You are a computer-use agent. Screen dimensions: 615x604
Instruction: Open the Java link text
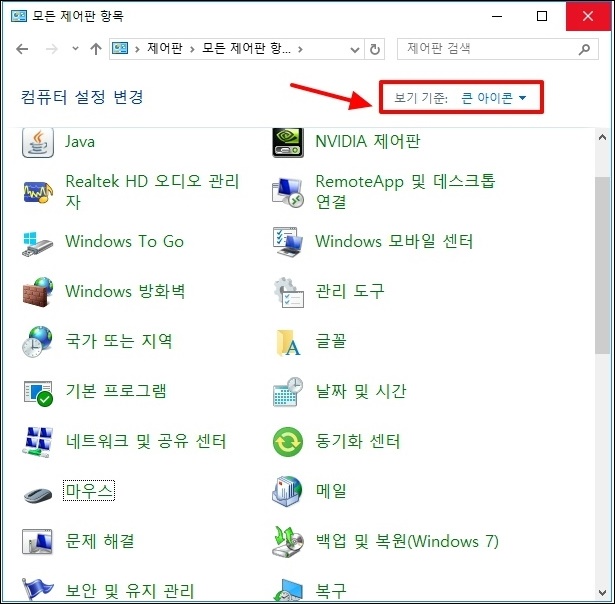click(80, 142)
